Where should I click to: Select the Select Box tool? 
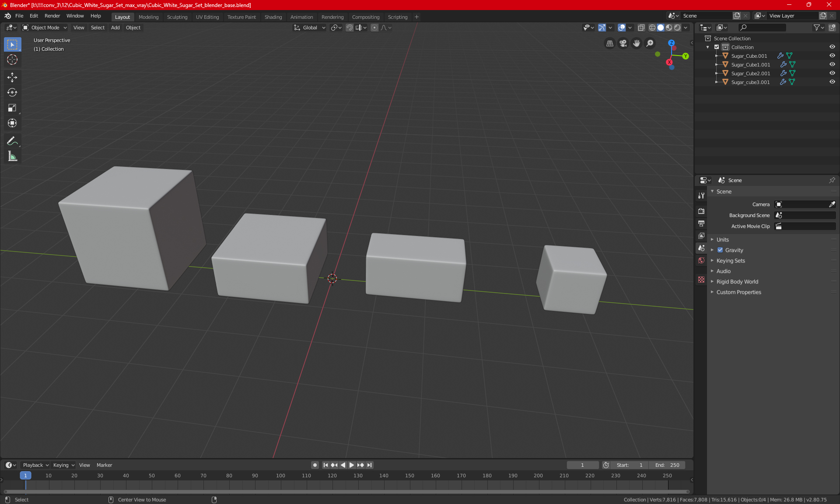[12, 45]
